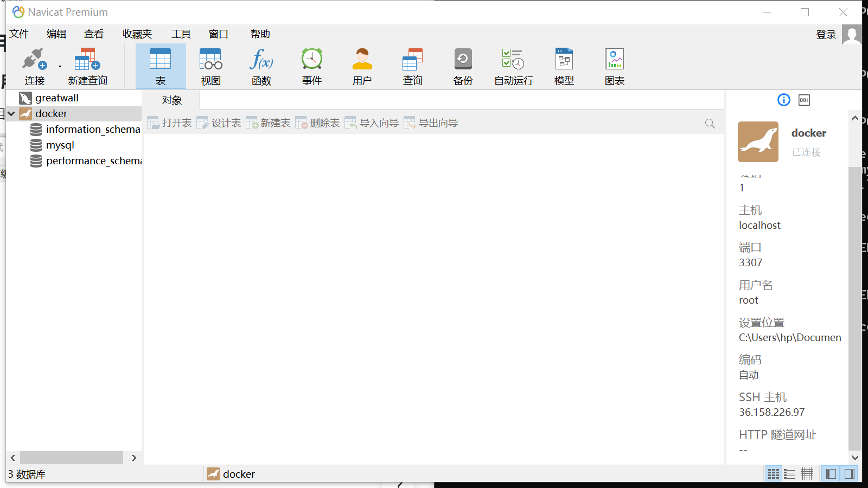Open the User (用户) management

[x=362, y=67]
